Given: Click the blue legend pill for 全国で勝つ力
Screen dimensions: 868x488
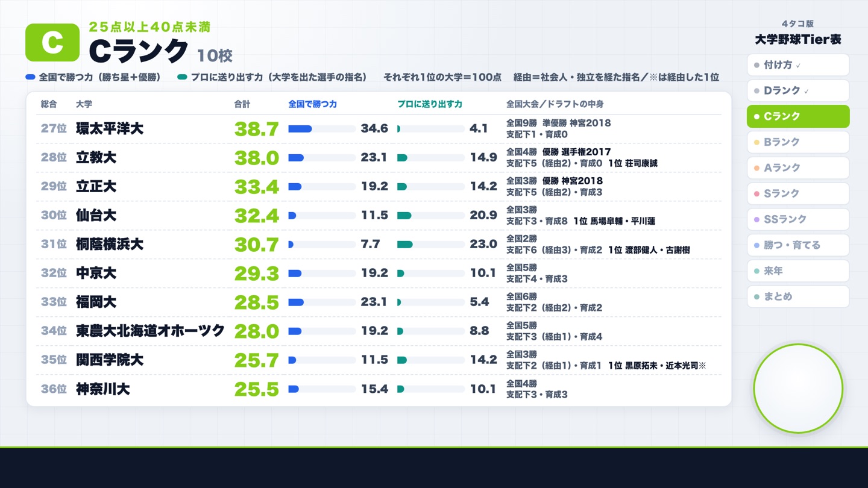Looking at the screenshot, I should click(31, 77).
